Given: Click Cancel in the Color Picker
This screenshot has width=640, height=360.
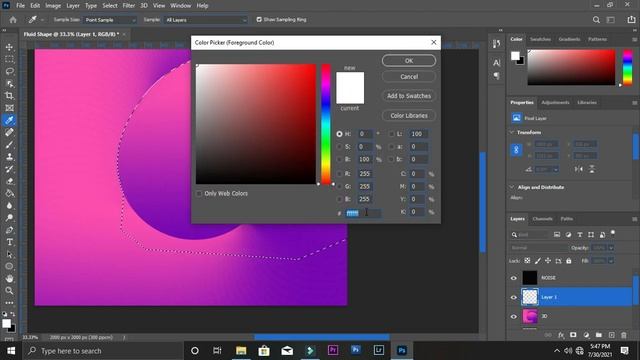Looking at the screenshot, I should click(409, 77).
